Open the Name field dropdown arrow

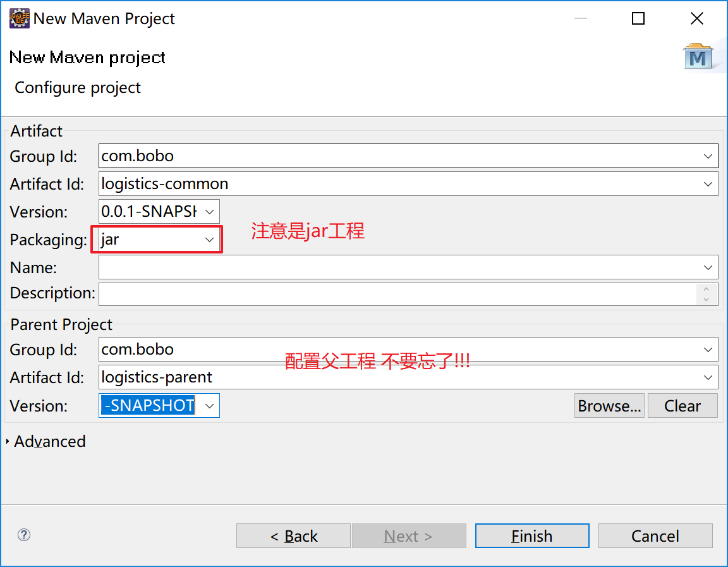click(708, 267)
